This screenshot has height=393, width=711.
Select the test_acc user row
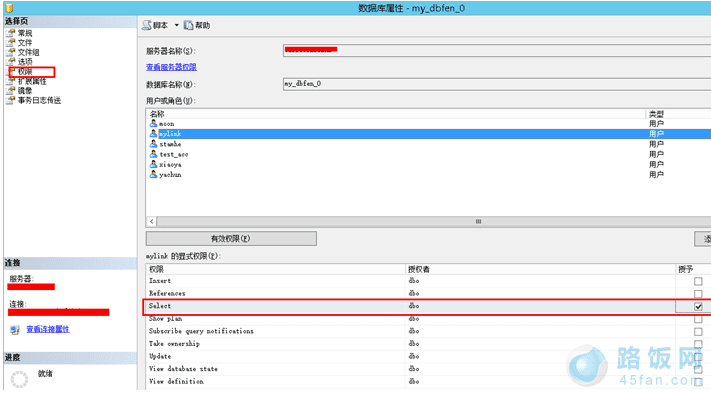coord(429,154)
